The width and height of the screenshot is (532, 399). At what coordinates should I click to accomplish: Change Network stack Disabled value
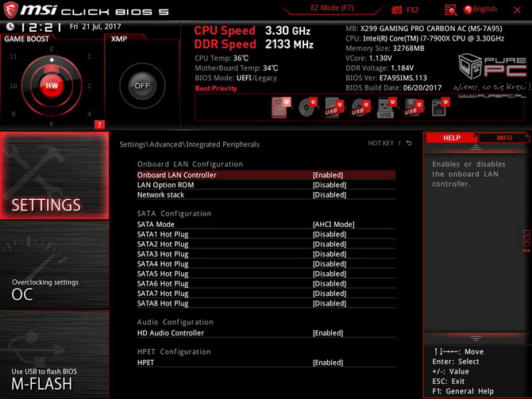pos(330,194)
